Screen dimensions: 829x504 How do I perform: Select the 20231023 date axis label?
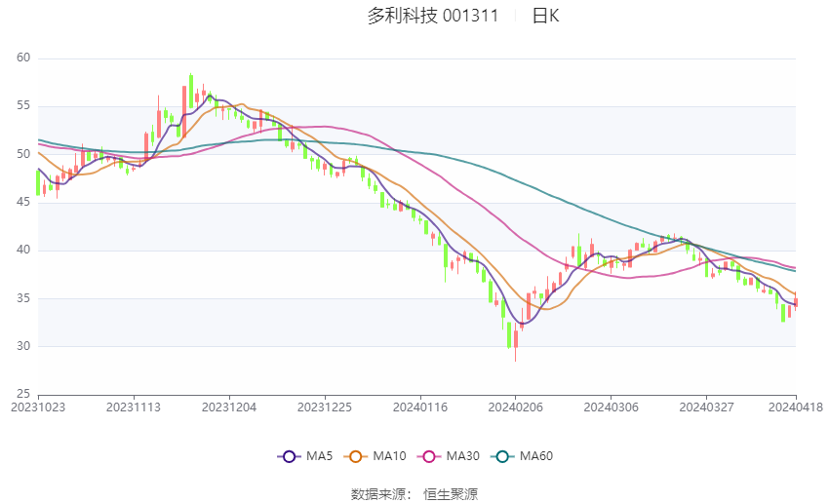click(x=38, y=407)
